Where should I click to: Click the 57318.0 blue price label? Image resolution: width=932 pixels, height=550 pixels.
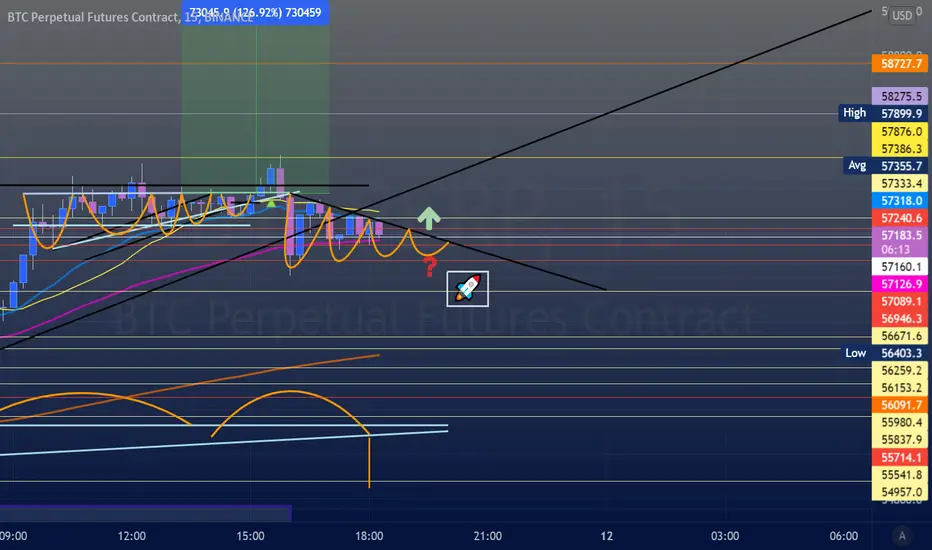click(900, 200)
